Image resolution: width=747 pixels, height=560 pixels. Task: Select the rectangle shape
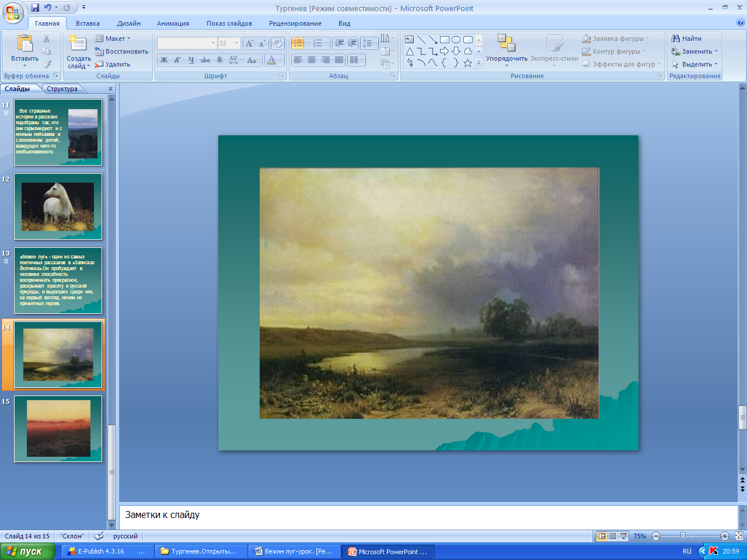click(445, 40)
